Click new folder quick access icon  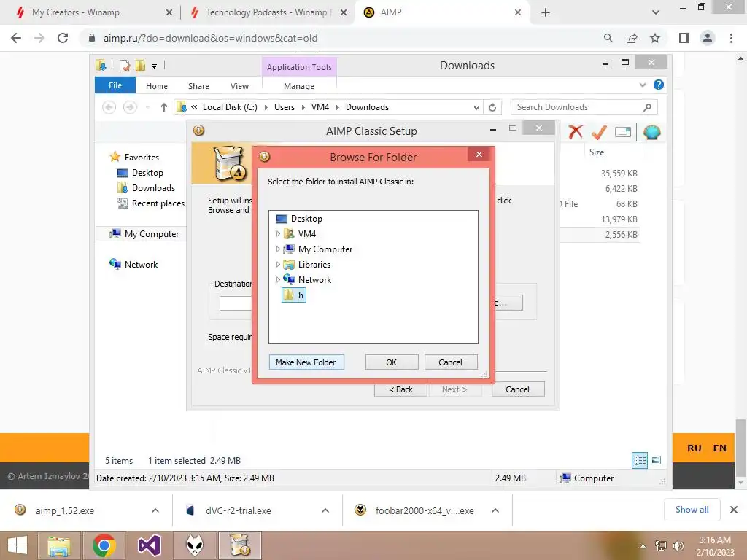[140, 66]
